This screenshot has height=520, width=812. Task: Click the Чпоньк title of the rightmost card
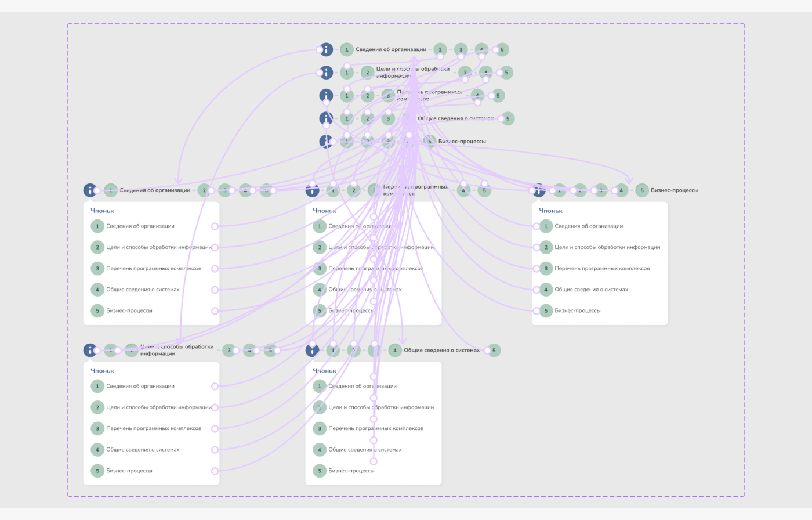550,211
